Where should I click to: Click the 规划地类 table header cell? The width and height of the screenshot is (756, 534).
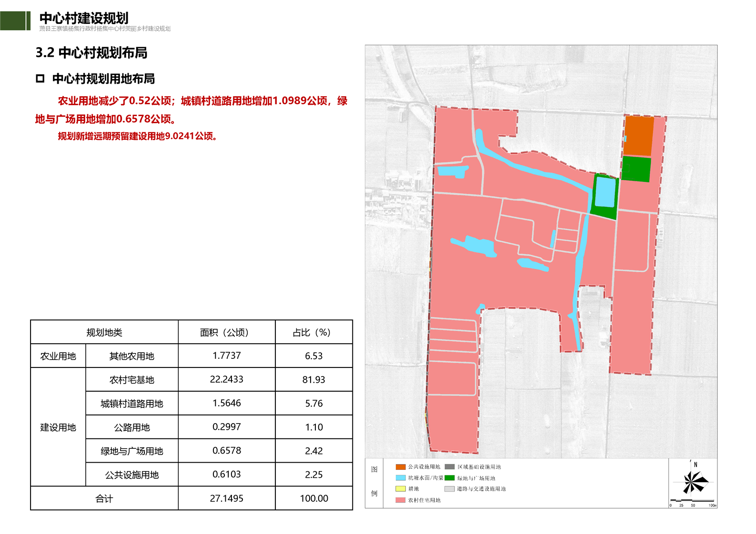[x=104, y=332]
